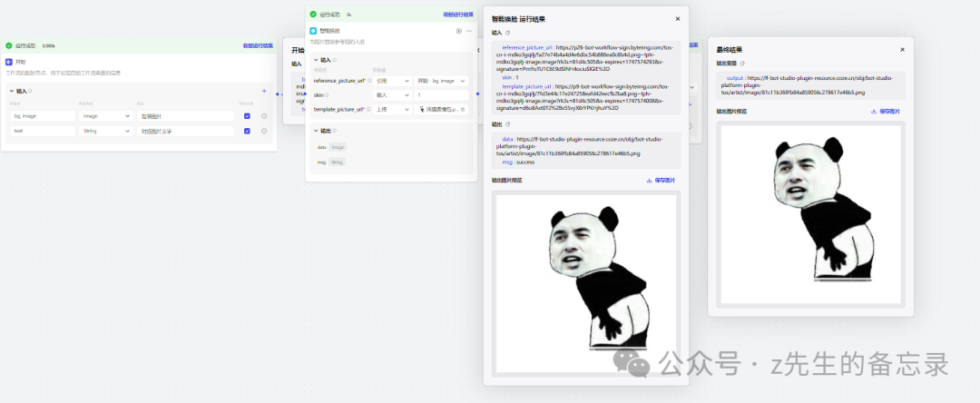This screenshot has width=980, height=403.
Task: Collapse the 输入 section of 智能换脸 node
Action: pos(316,60)
